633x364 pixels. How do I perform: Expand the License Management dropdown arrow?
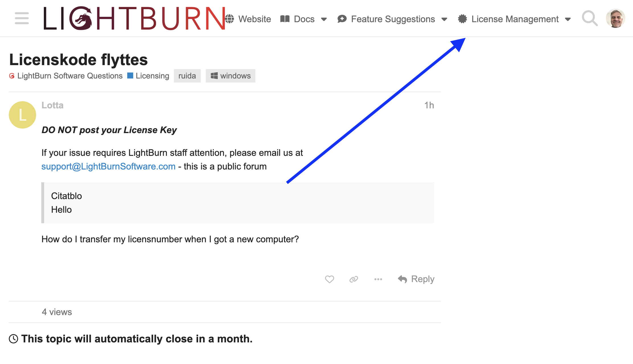click(x=568, y=19)
